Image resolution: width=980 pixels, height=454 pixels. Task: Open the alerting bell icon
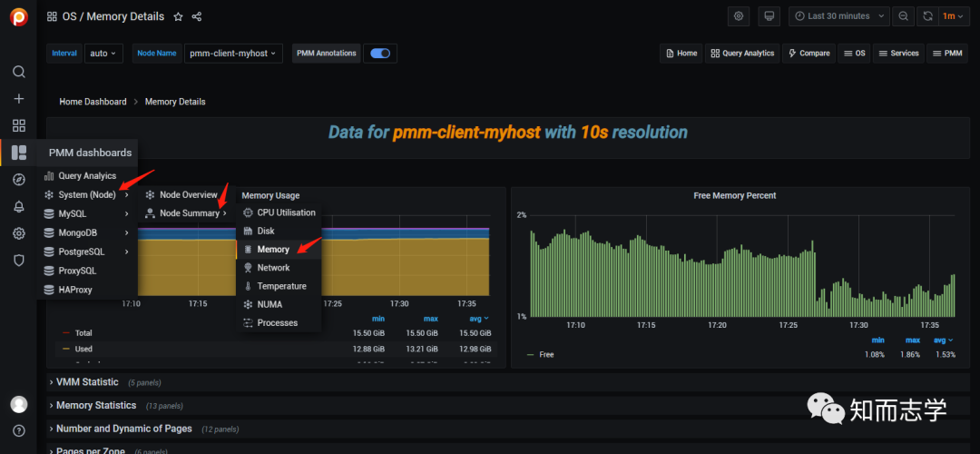(x=19, y=206)
